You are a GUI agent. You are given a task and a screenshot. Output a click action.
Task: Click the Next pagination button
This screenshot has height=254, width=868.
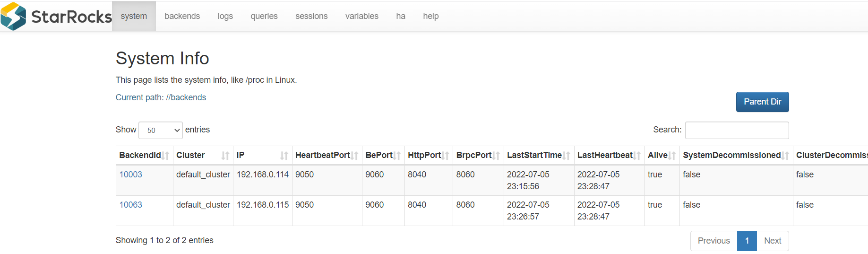(x=773, y=241)
